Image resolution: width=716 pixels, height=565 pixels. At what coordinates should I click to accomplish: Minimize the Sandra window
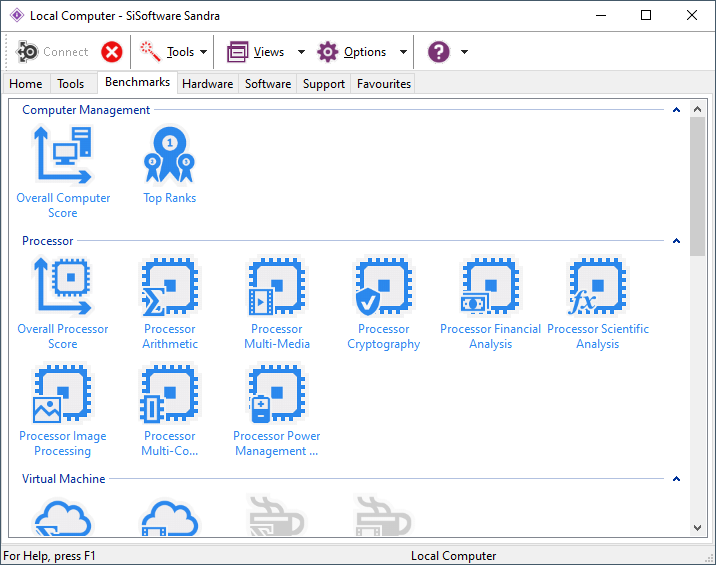point(601,16)
